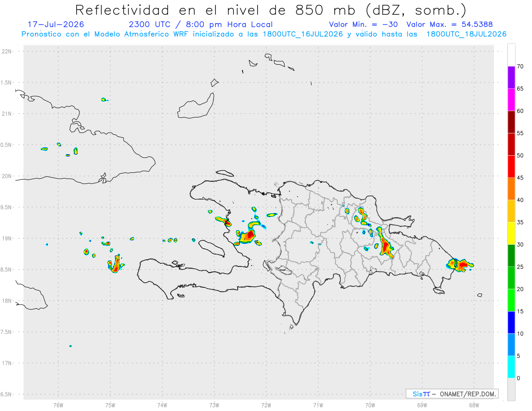Click valid-until time '1800UTC_18JUL2026'
Screen dimensions: 532x411
click(x=466, y=34)
